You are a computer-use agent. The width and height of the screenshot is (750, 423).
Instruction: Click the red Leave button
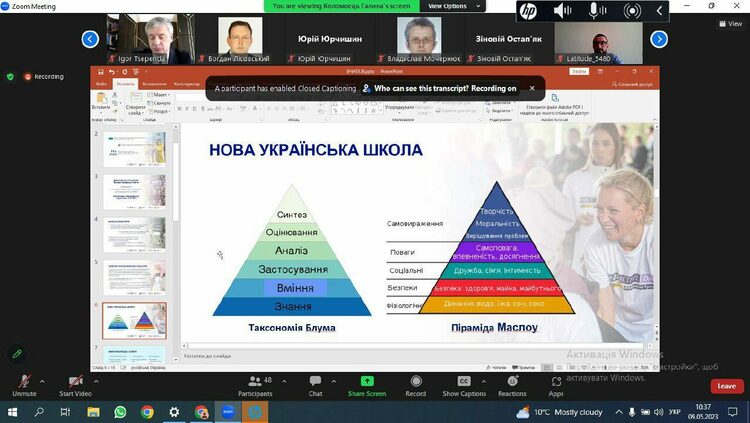(726, 386)
